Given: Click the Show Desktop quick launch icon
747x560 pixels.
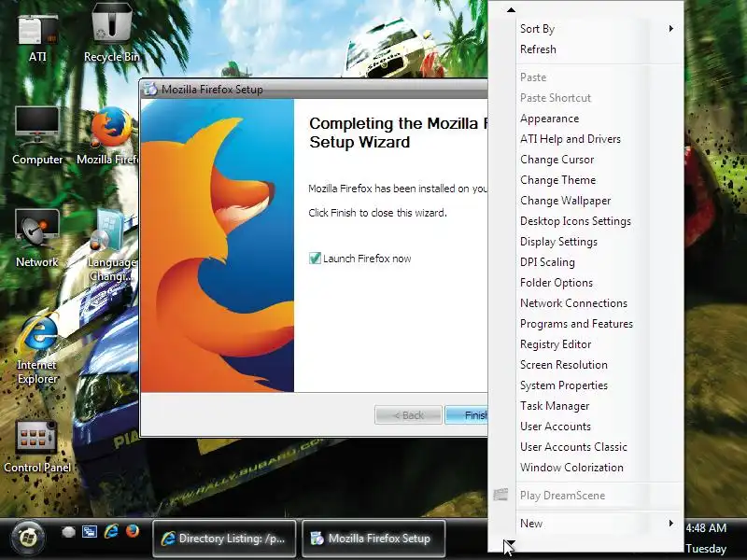Looking at the screenshot, I should click(x=68, y=531).
